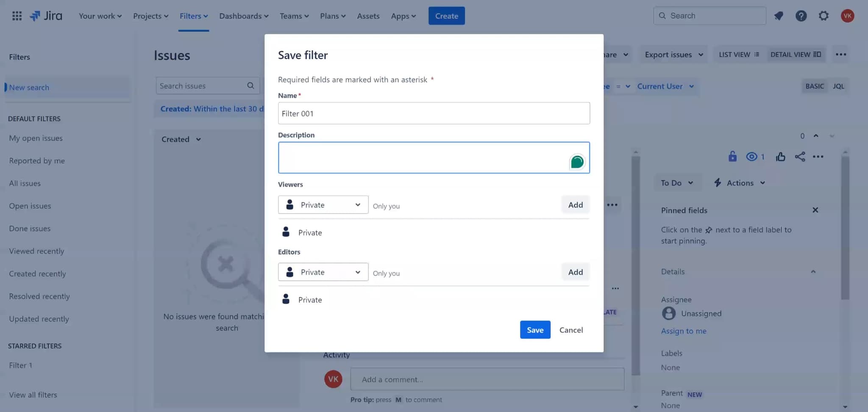This screenshot has width=868, height=412.
Task: Click the green chat icon in Description
Action: (577, 162)
